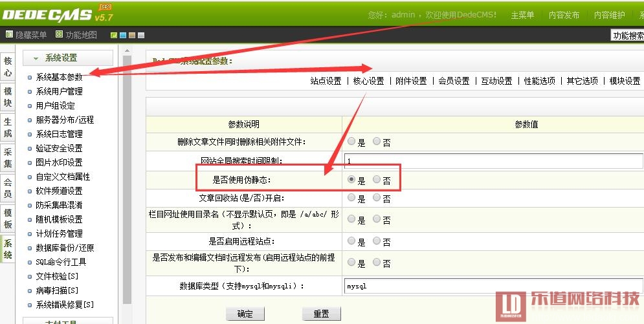The height and width of the screenshot is (324, 644).
Task: Open 数据库备份/还原 page
Action: tap(65, 248)
